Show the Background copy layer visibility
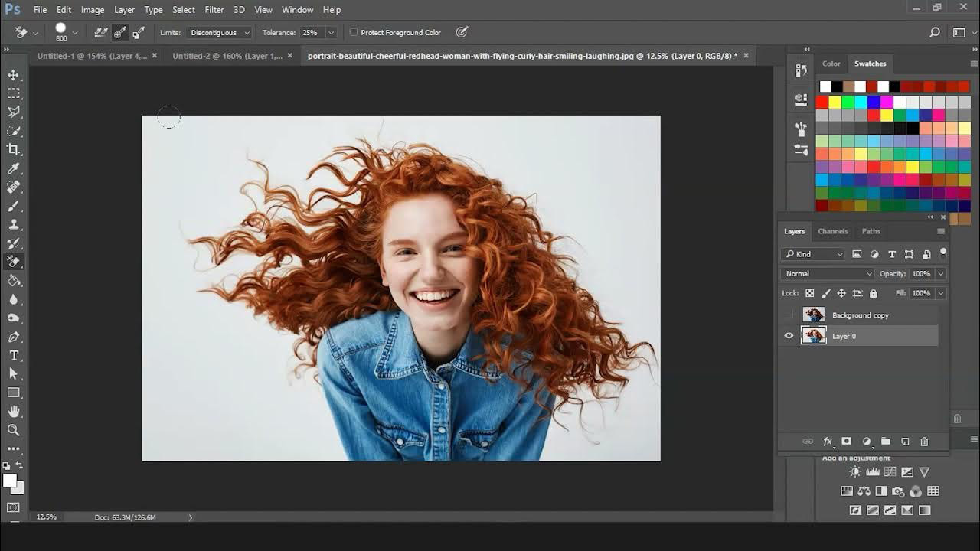 pos(789,315)
